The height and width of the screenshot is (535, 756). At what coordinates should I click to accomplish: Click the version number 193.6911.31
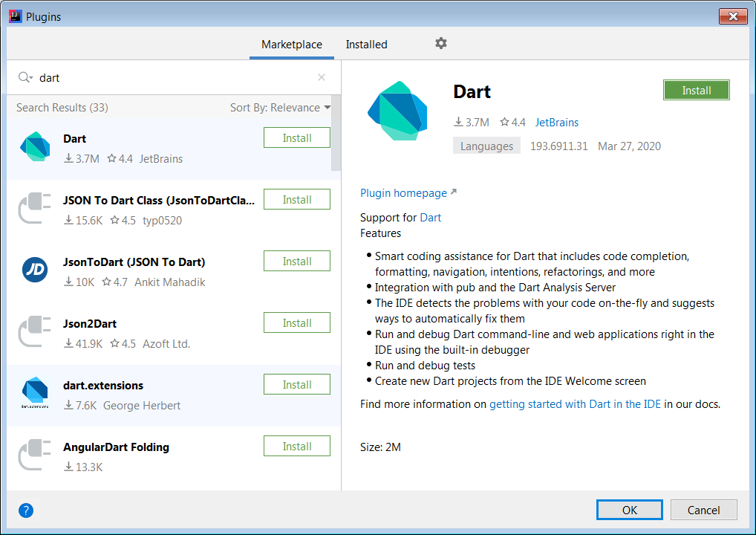[558, 146]
